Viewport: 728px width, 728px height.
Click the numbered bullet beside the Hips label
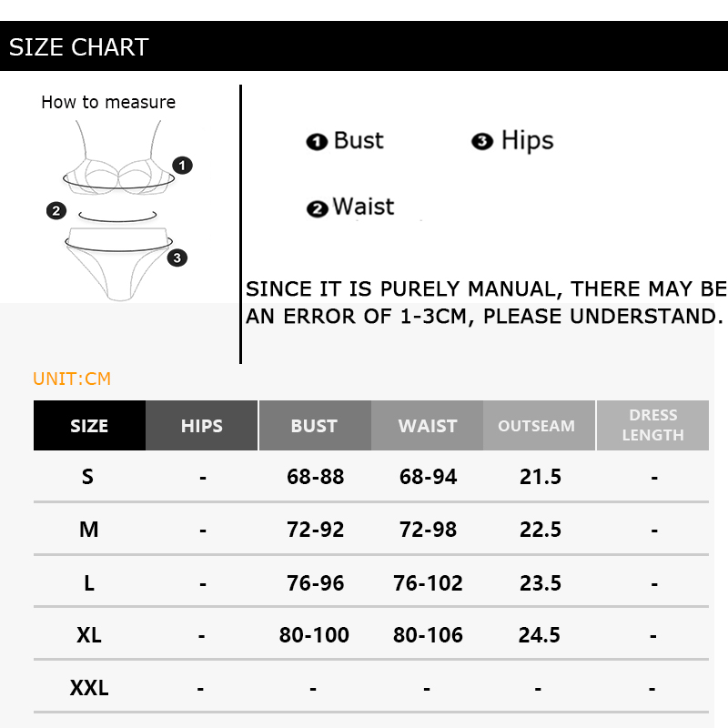tap(482, 142)
